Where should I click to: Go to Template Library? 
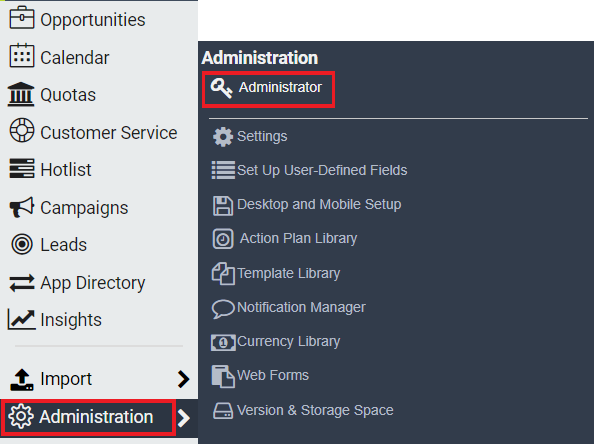276,273
